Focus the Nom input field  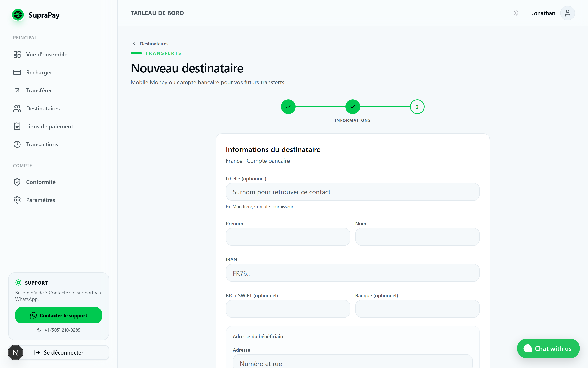(x=418, y=237)
